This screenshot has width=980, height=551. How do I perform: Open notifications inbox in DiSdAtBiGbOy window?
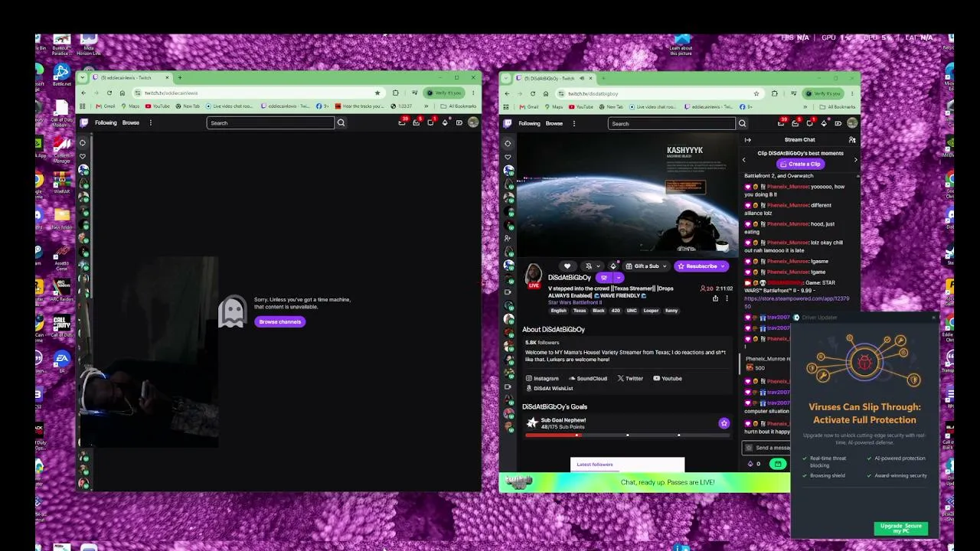[795, 123]
